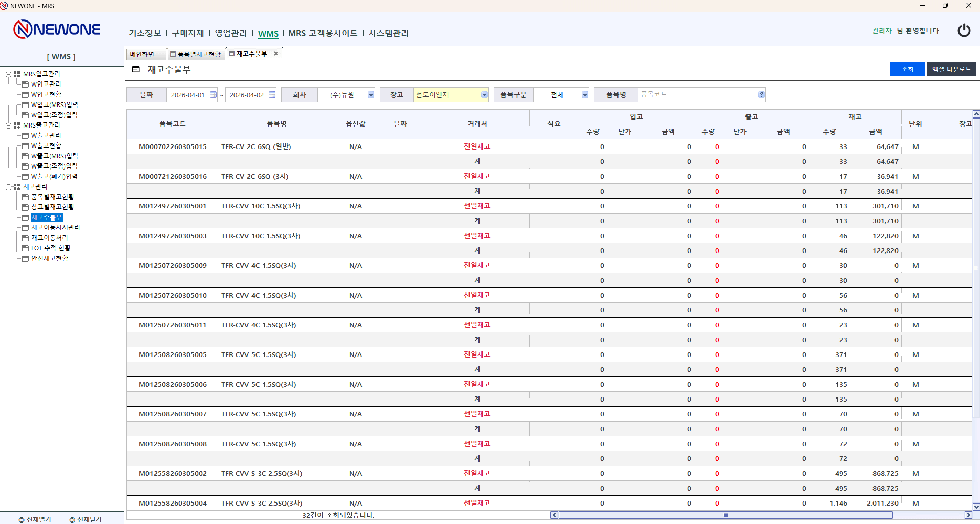Click the 전체닫기 collapse-all icon
The width and height of the screenshot is (980, 524).
pos(72,519)
